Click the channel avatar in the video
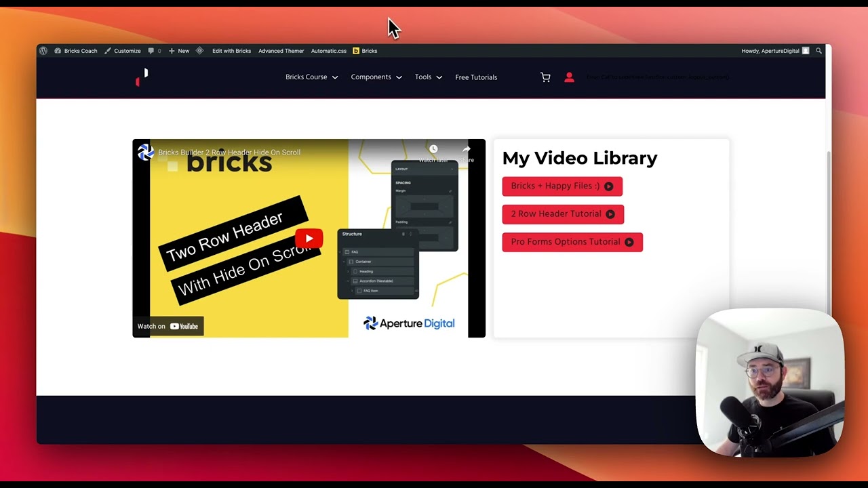Image resolution: width=868 pixels, height=488 pixels. click(x=146, y=152)
